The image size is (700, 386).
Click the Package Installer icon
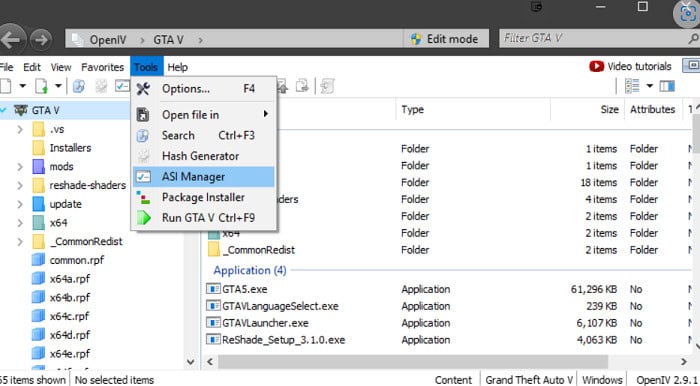143,197
